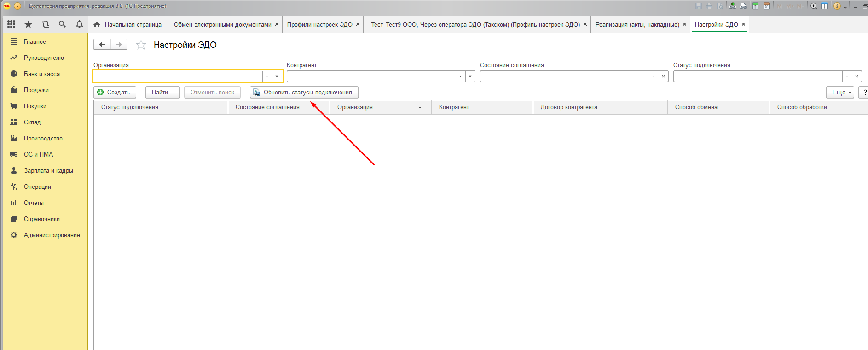Click the magnifier search icon in top panel
The image size is (868, 350).
coord(62,24)
